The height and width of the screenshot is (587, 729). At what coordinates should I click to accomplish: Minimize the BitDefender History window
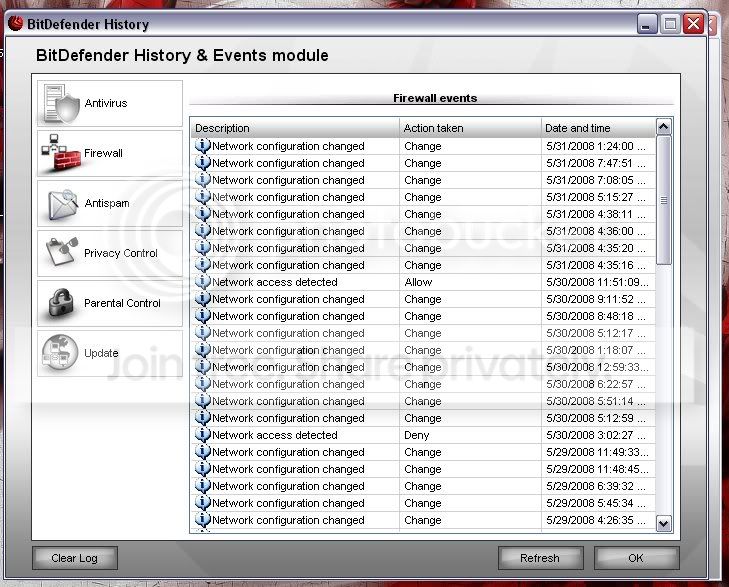647,24
